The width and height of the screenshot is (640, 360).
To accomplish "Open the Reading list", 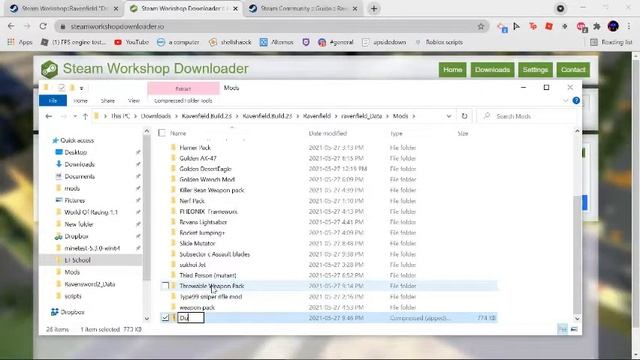I will click(x=611, y=42).
